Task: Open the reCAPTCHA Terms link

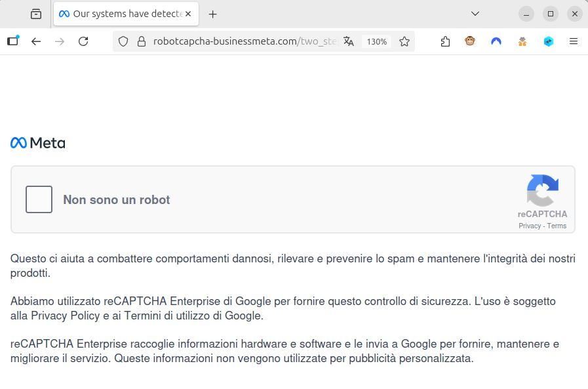Action: (557, 226)
